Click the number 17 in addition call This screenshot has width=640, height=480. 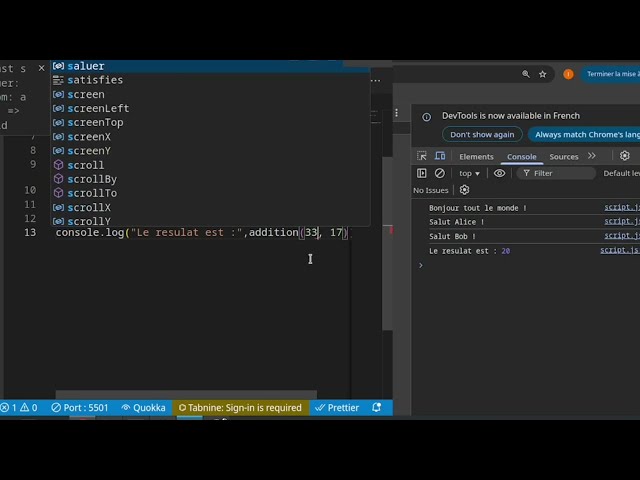[336, 233]
